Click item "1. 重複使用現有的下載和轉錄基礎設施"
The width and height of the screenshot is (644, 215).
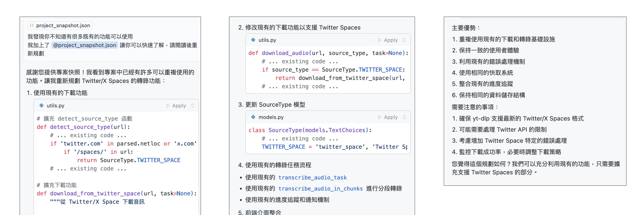(x=503, y=39)
